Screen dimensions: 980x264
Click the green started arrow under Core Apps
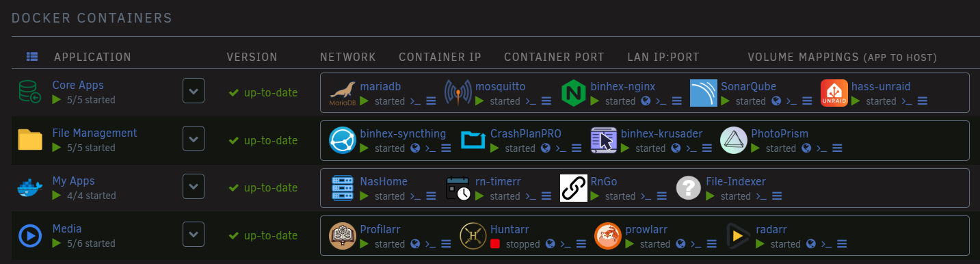click(x=57, y=100)
